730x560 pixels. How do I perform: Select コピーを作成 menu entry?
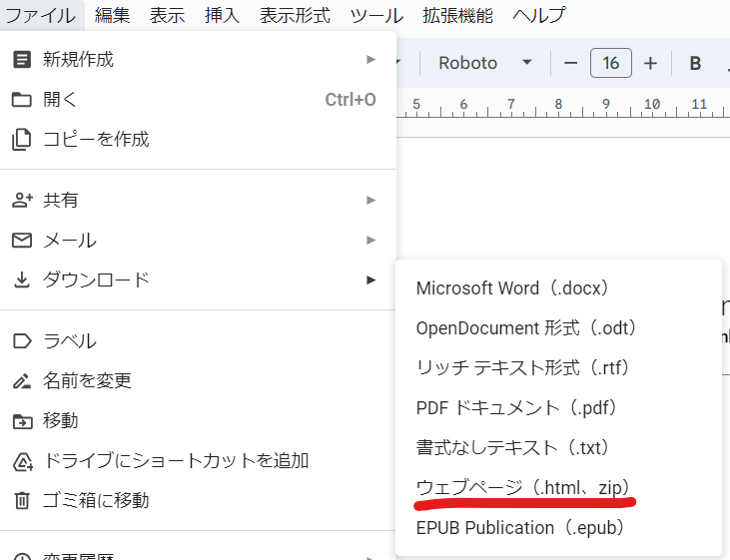pos(198,140)
